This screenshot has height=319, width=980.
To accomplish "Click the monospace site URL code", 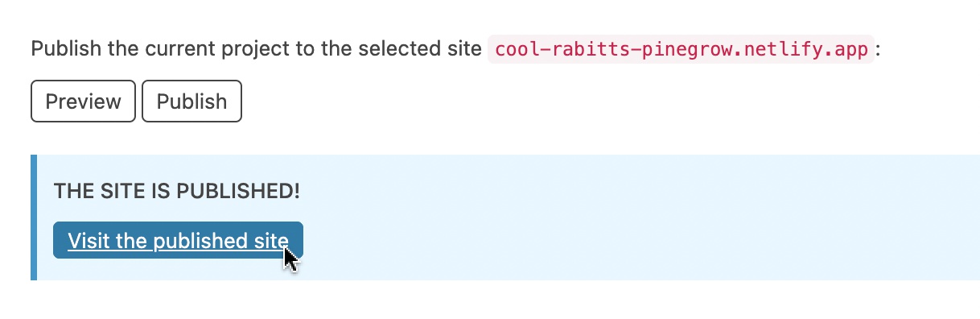I will pyautogui.click(x=681, y=49).
